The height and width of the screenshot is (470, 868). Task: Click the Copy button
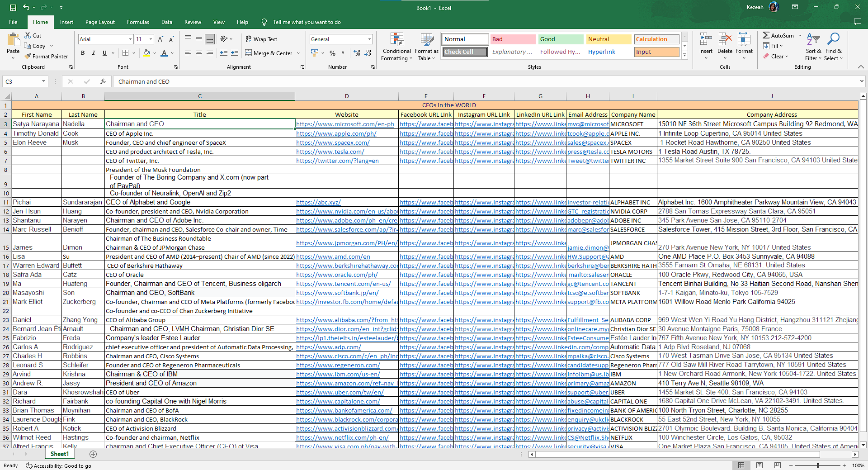[x=35, y=46]
